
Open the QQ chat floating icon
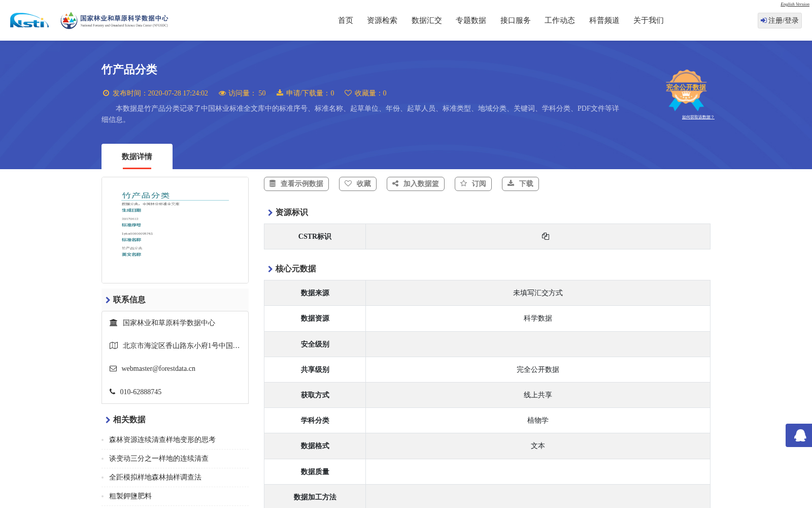[x=800, y=435]
